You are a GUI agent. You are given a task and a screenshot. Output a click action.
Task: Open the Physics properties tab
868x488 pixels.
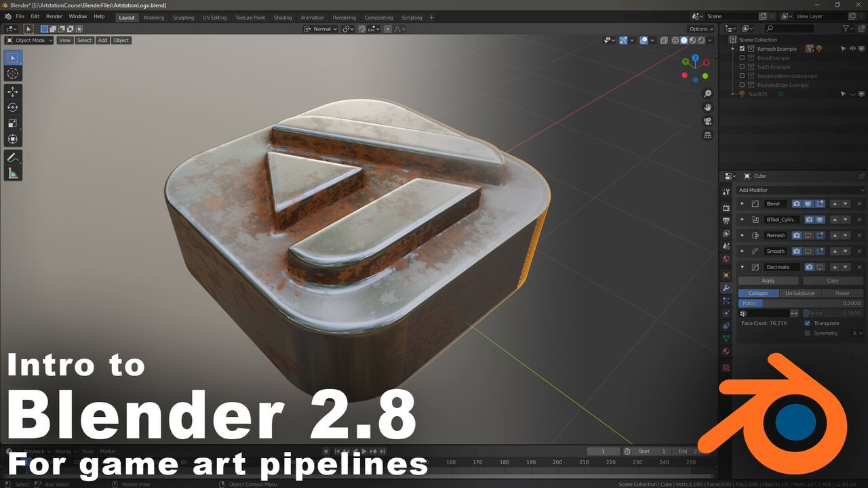click(x=726, y=313)
